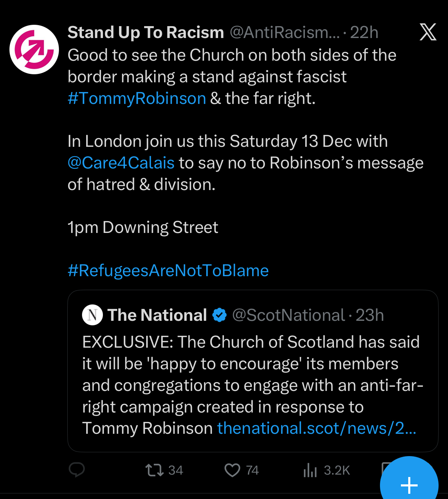
Task: Open the #TommyRobinson hashtag
Action: coord(137,98)
